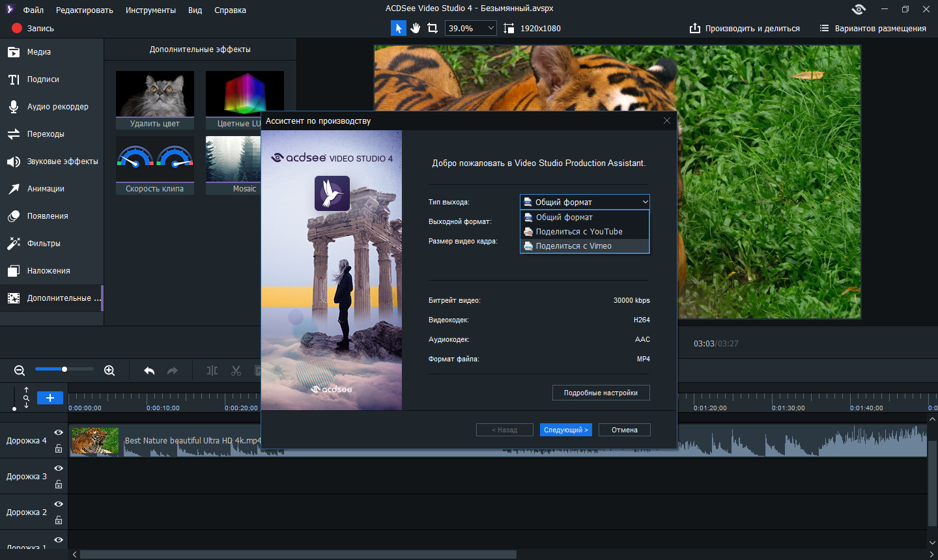
Task: Open the Редактировать menu
Action: tap(85, 10)
